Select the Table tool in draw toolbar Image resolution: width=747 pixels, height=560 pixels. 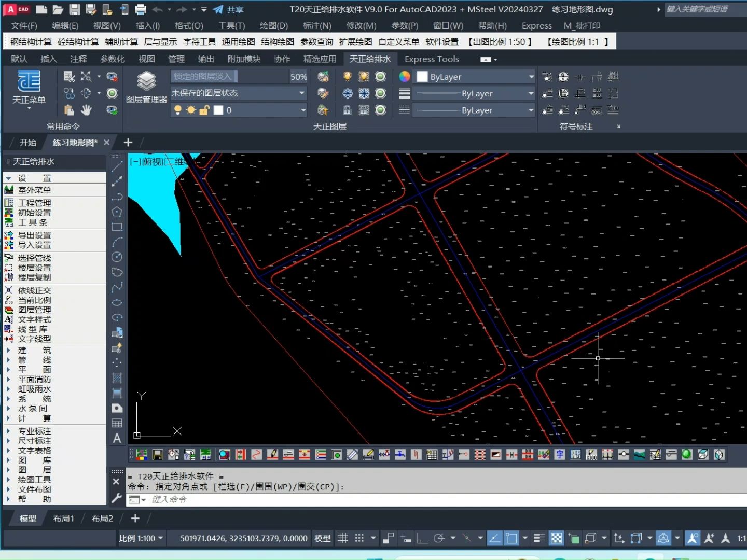tap(117, 423)
